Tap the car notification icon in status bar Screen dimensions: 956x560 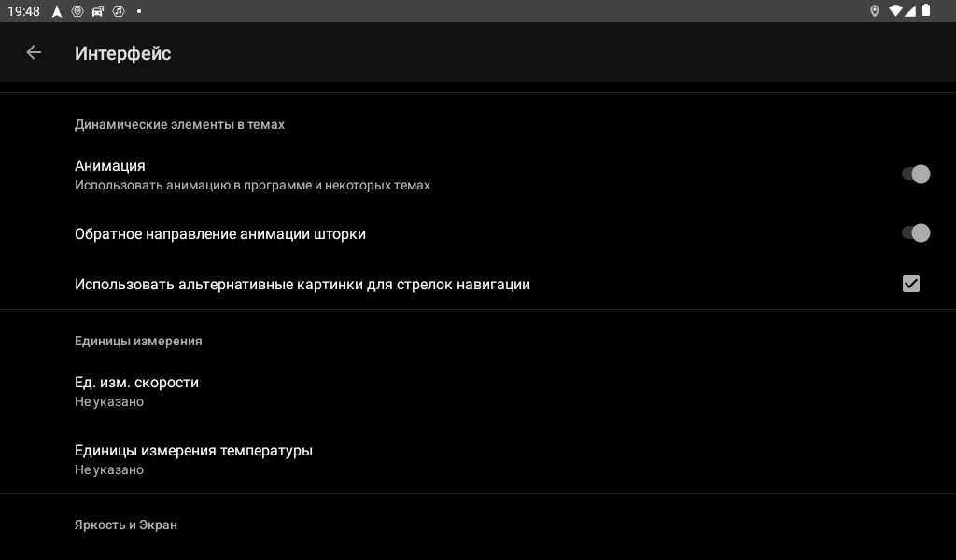(x=97, y=11)
